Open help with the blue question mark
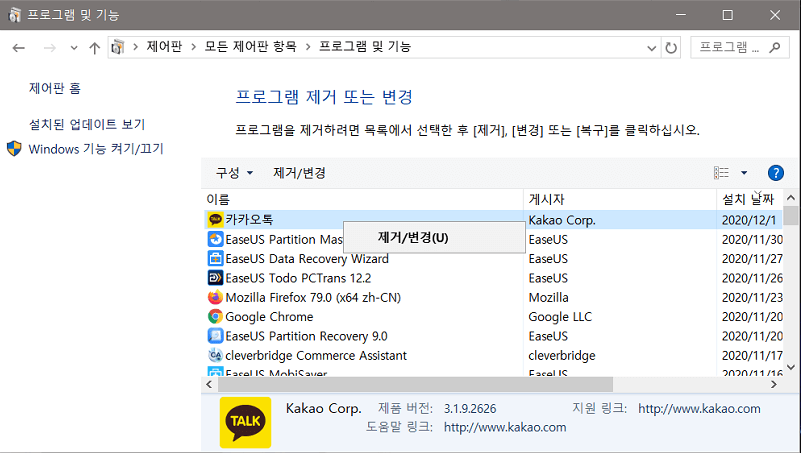 pyautogui.click(x=775, y=173)
